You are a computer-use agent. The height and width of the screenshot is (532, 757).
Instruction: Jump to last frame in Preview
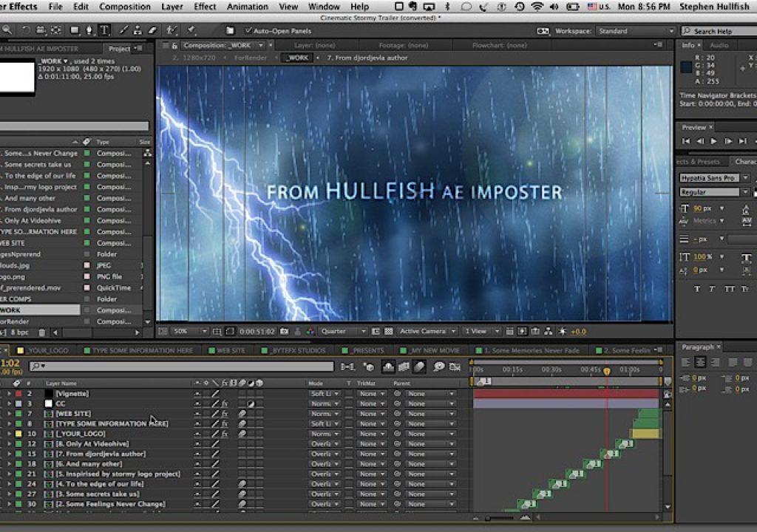coord(742,141)
